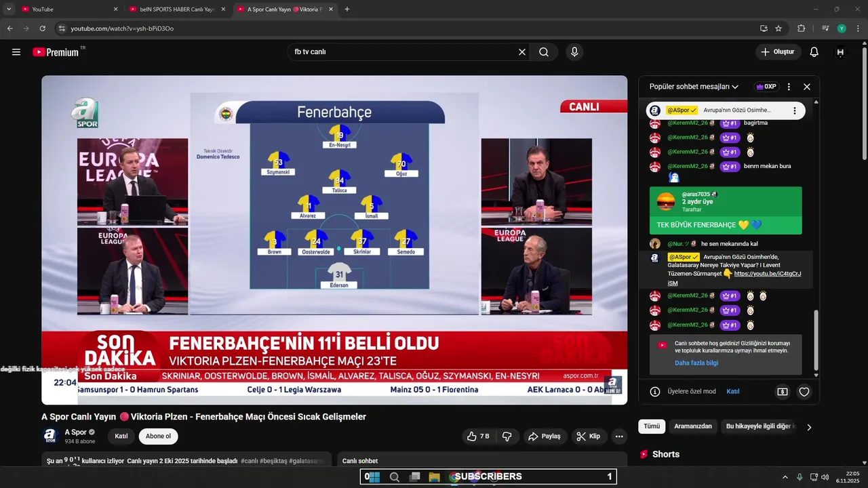Send a Super Chat dollar icon

coord(783,392)
